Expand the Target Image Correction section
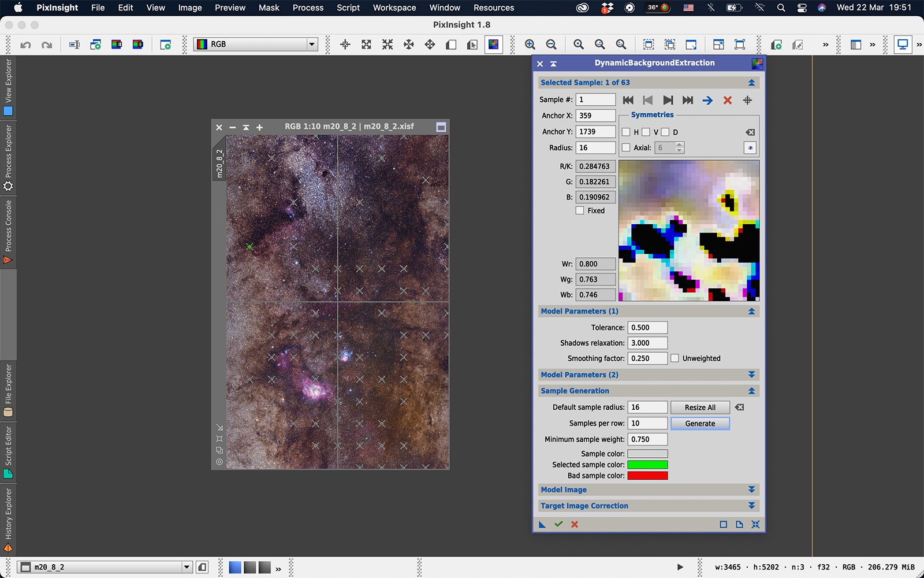Screen dimensions: 924x578 tap(751, 506)
